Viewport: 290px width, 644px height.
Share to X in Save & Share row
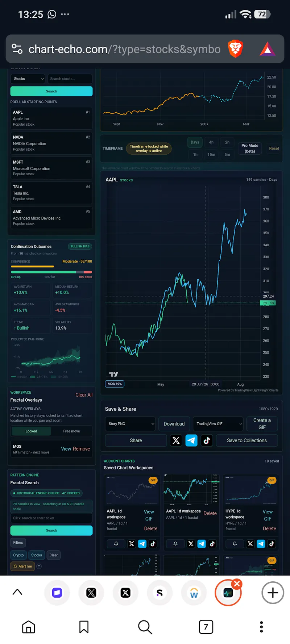(x=176, y=440)
